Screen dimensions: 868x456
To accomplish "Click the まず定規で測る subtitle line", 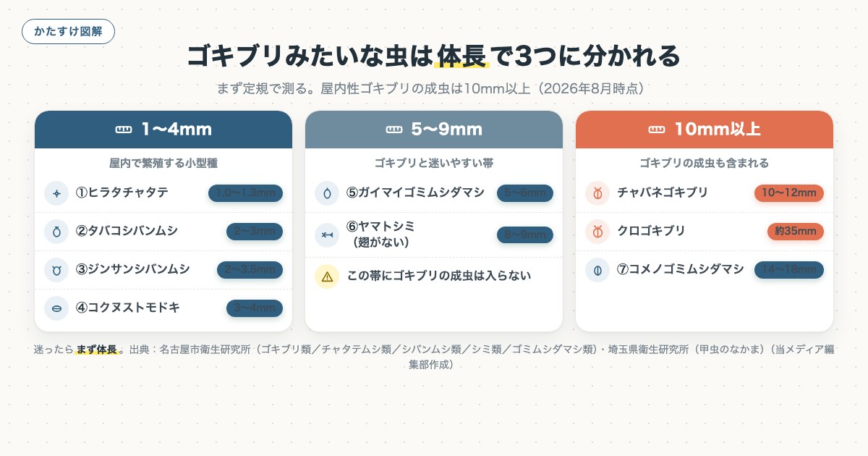I will click(430, 89).
